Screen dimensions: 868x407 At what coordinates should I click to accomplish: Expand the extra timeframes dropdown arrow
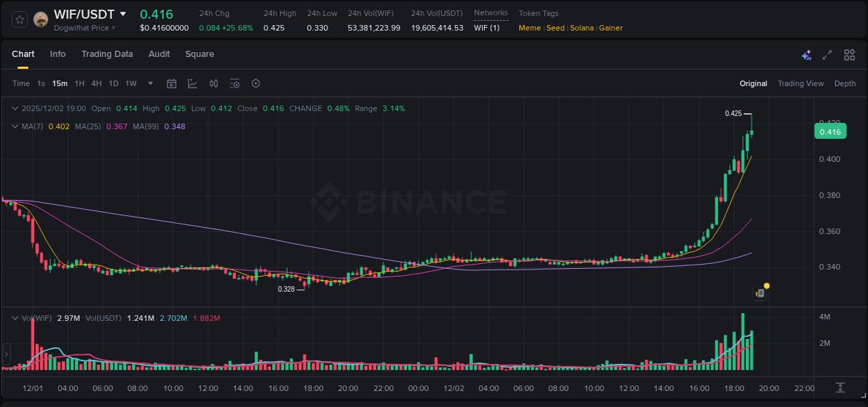(149, 83)
